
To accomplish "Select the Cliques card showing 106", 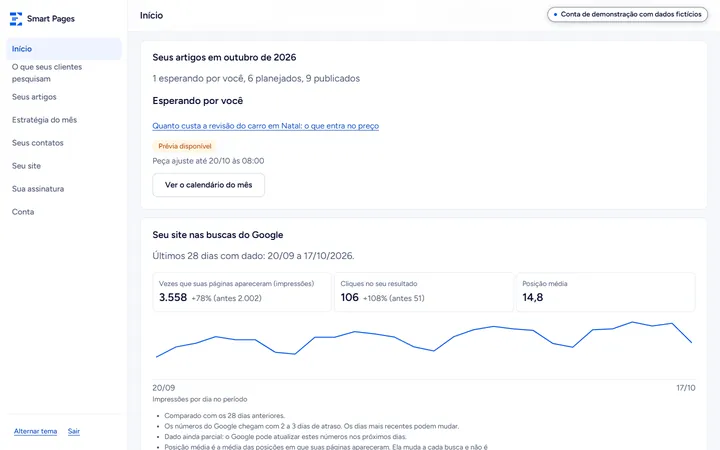I will [x=424, y=292].
